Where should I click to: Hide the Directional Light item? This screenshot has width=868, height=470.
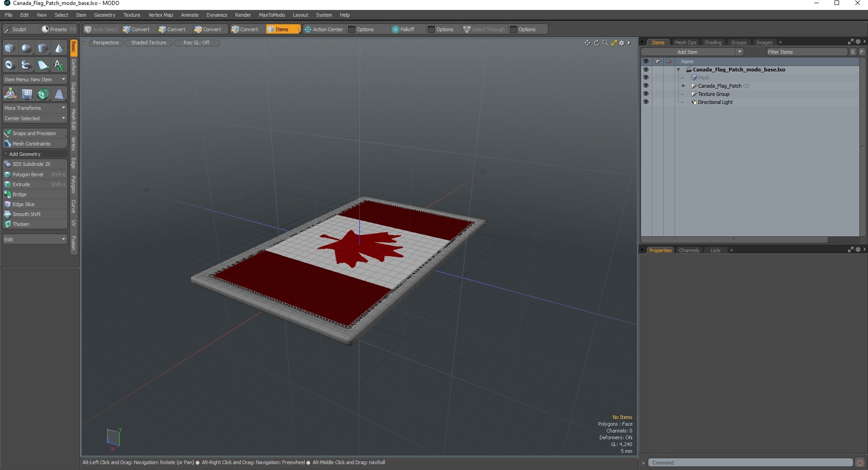pos(646,102)
